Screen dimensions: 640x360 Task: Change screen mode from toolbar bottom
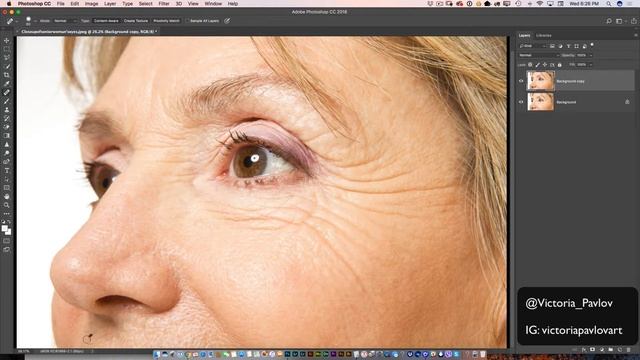click(x=7, y=249)
